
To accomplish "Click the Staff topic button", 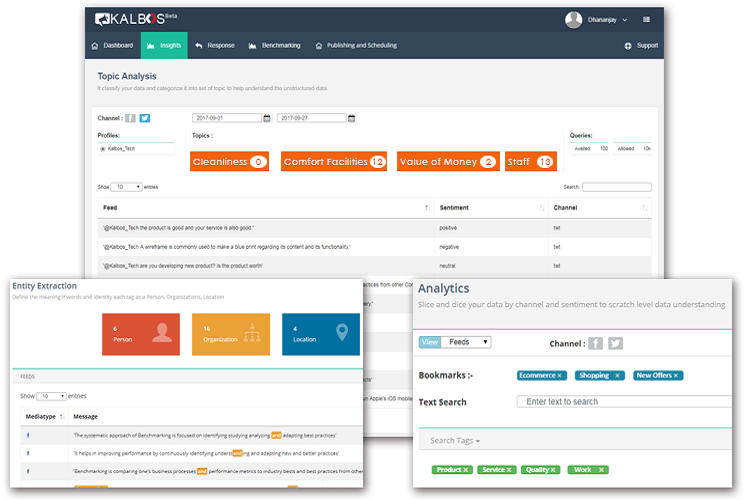I will pos(531,162).
